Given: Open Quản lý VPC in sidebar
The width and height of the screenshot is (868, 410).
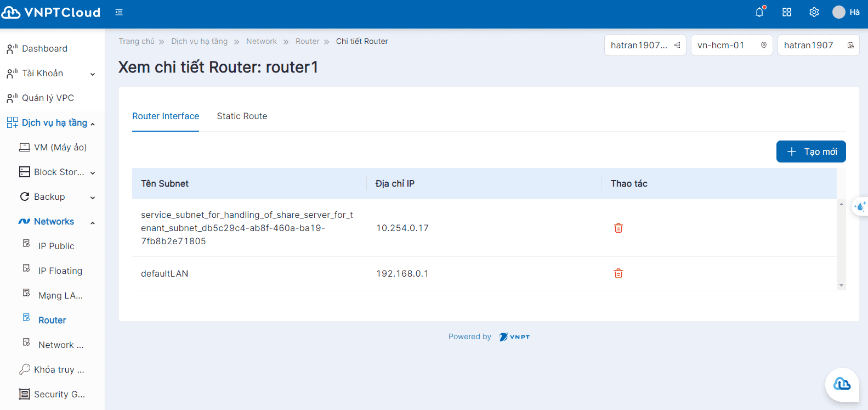Looking at the screenshot, I should pyautogui.click(x=48, y=98).
